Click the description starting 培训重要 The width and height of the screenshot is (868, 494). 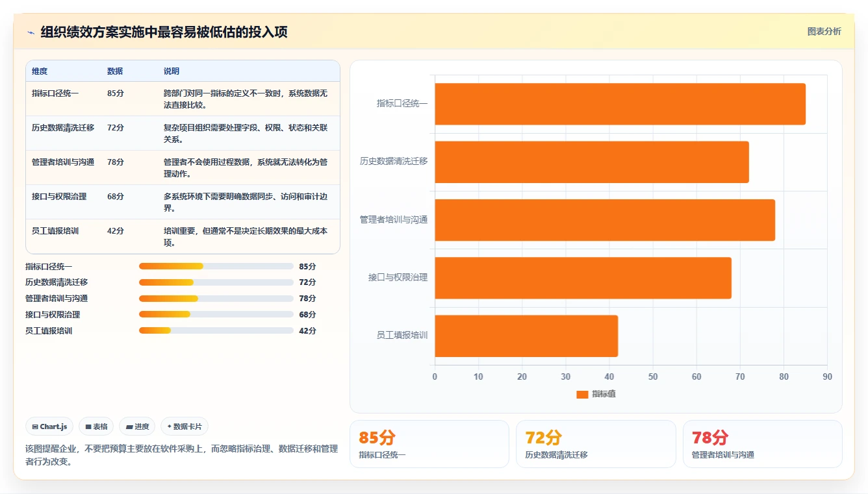tap(246, 237)
